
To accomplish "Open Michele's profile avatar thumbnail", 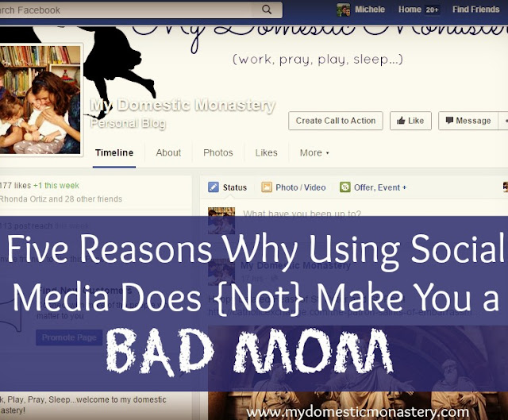I will (x=344, y=10).
